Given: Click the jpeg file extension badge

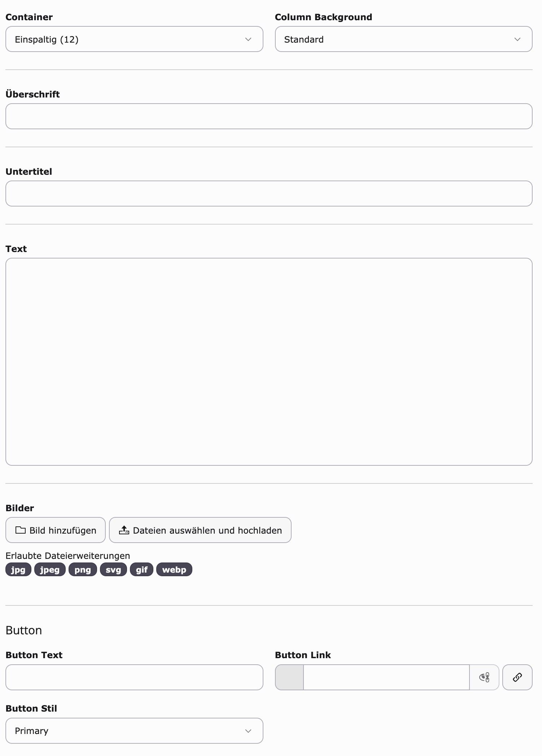Looking at the screenshot, I should (50, 570).
